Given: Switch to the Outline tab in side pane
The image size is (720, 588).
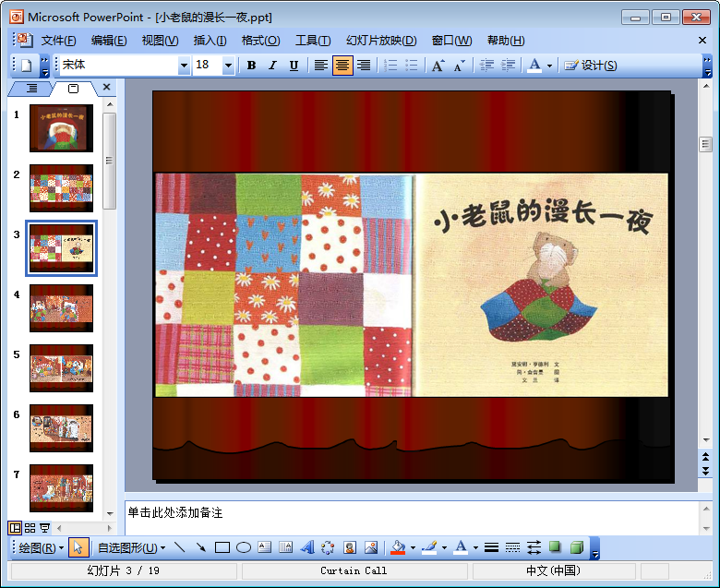Looking at the screenshot, I should 31,88.
